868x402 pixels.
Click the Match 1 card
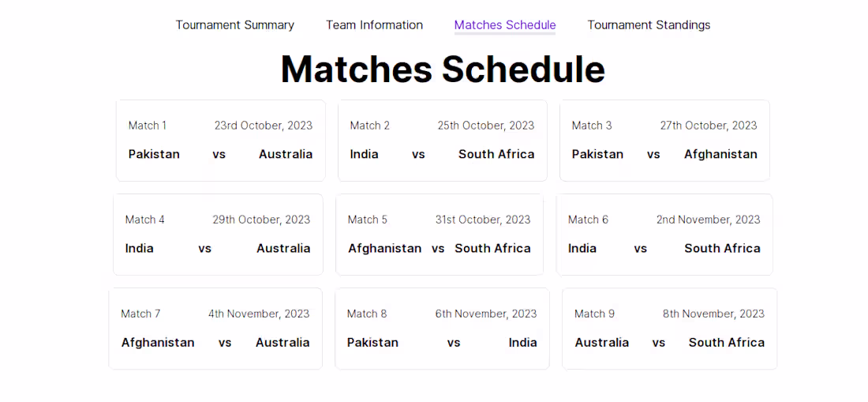tap(220, 140)
